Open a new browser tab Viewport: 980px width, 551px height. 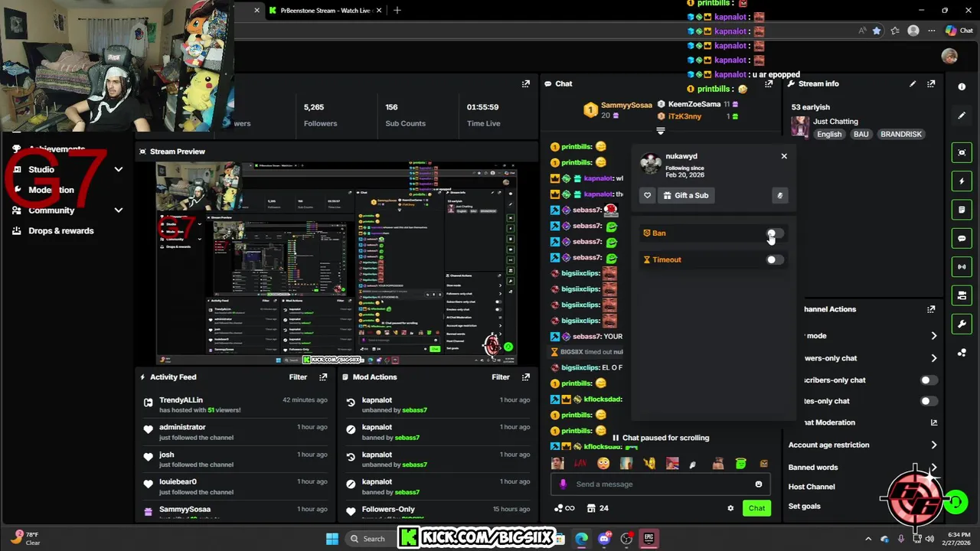tap(397, 11)
